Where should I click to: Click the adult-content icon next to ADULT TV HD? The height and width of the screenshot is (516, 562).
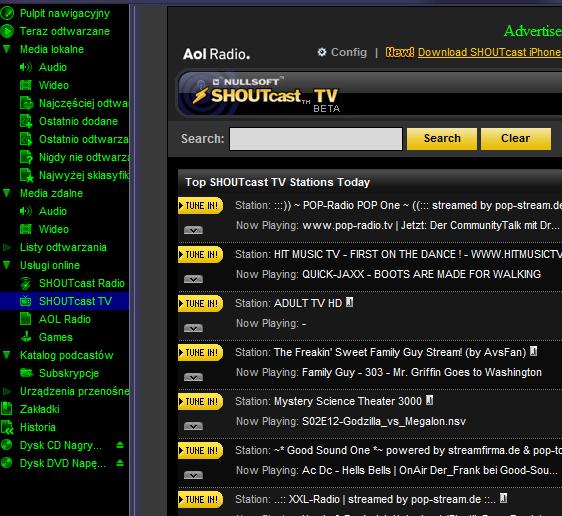(349, 302)
